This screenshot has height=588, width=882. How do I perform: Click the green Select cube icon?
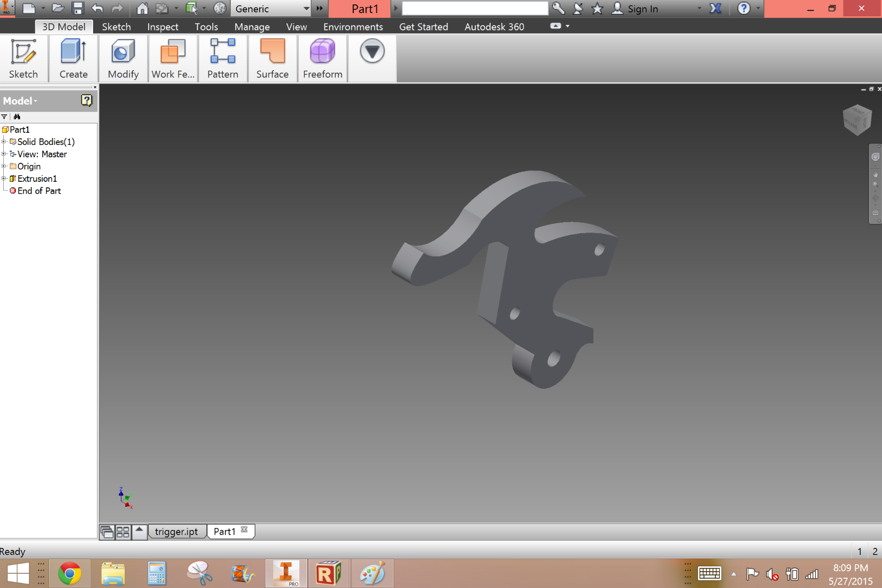coord(191,8)
